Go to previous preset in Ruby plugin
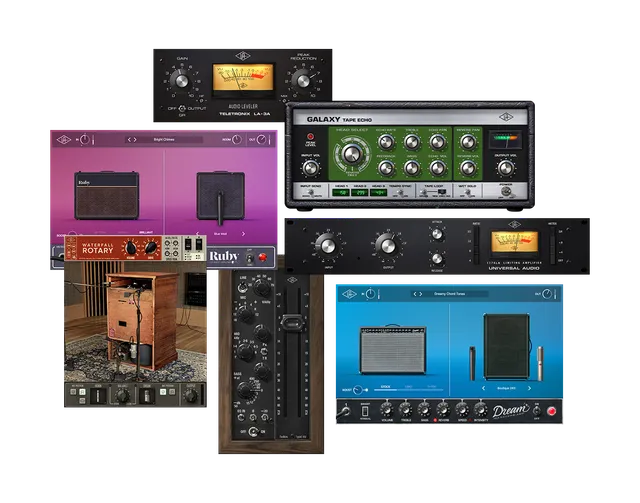This screenshot has height=503, width=640. 129,140
